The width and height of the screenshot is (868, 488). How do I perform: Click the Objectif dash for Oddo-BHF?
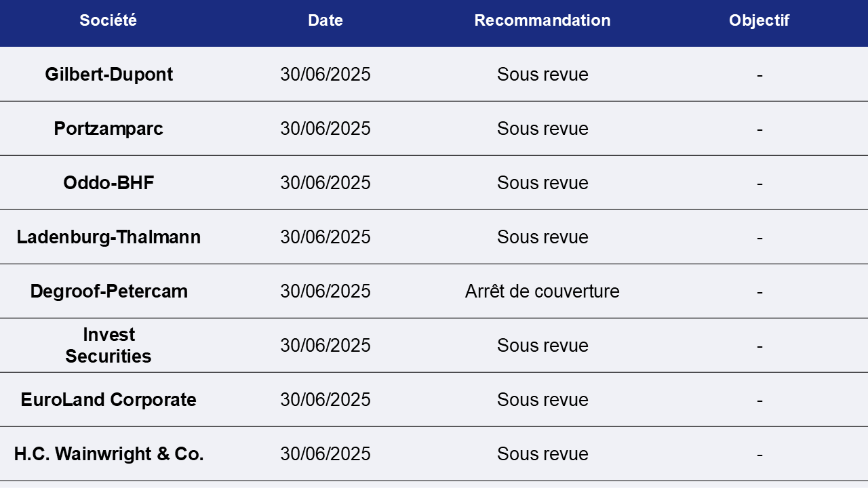click(x=759, y=184)
